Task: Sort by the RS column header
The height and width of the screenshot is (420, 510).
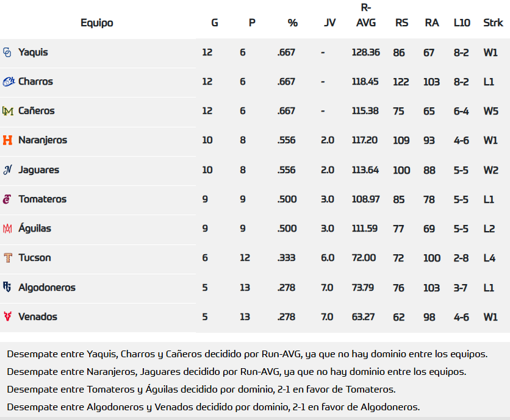Action: (x=402, y=23)
